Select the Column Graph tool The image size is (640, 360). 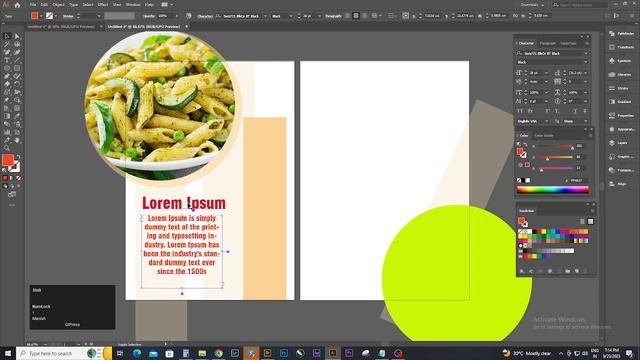coord(7,132)
